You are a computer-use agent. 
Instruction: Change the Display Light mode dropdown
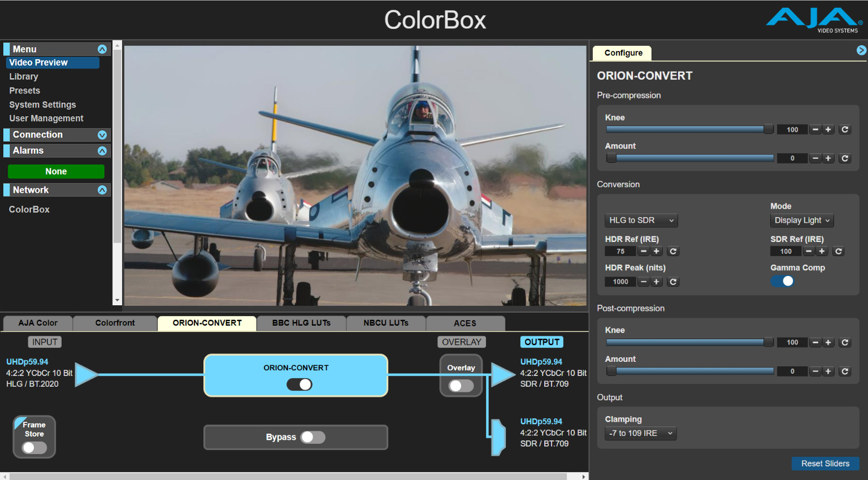click(801, 220)
